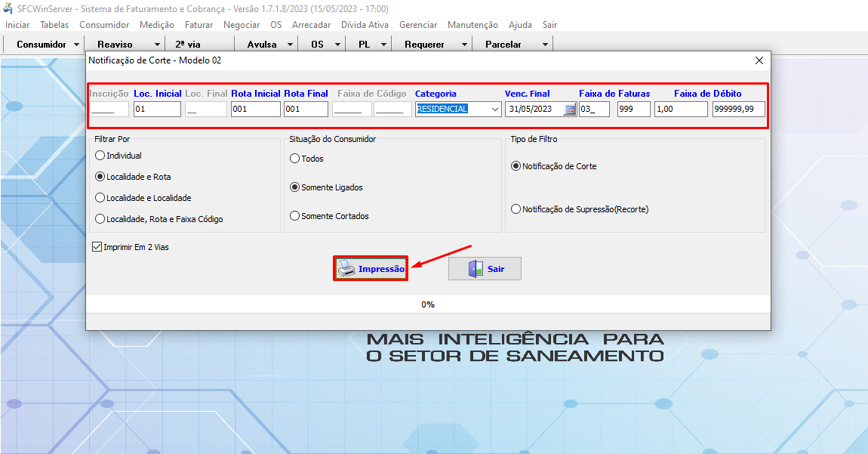Select the Individual filter option
Image resolution: width=868 pixels, height=454 pixels.
click(100, 156)
